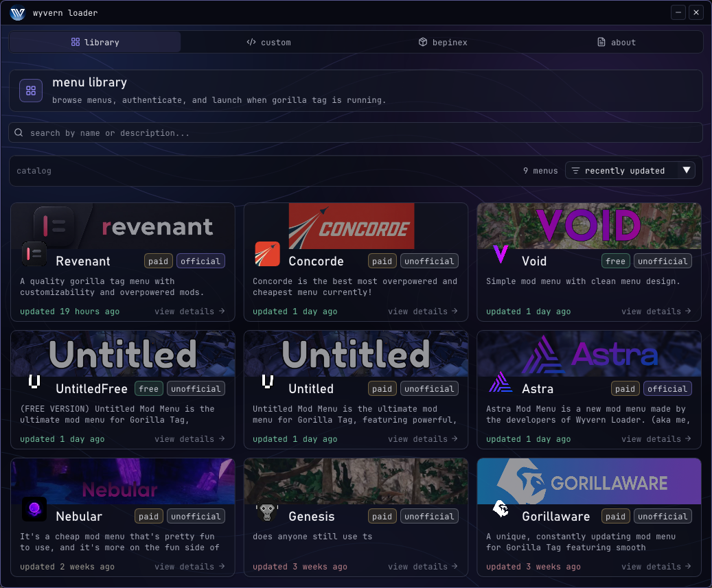View details for Revenant menu
This screenshot has width=712, height=588.
[x=190, y=311]
